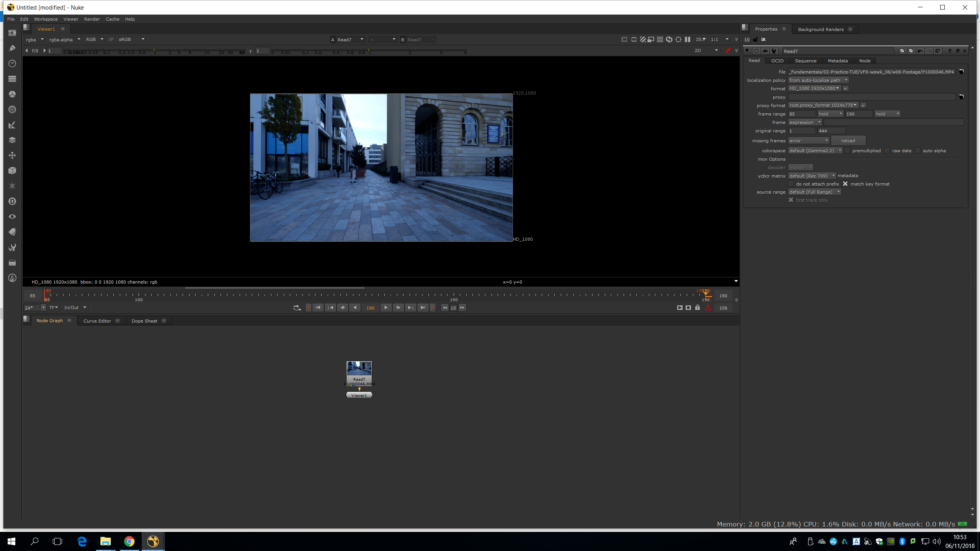Enable the premultiplied checkbox
This screenshot has height=551, width=980.
point(848,151)
